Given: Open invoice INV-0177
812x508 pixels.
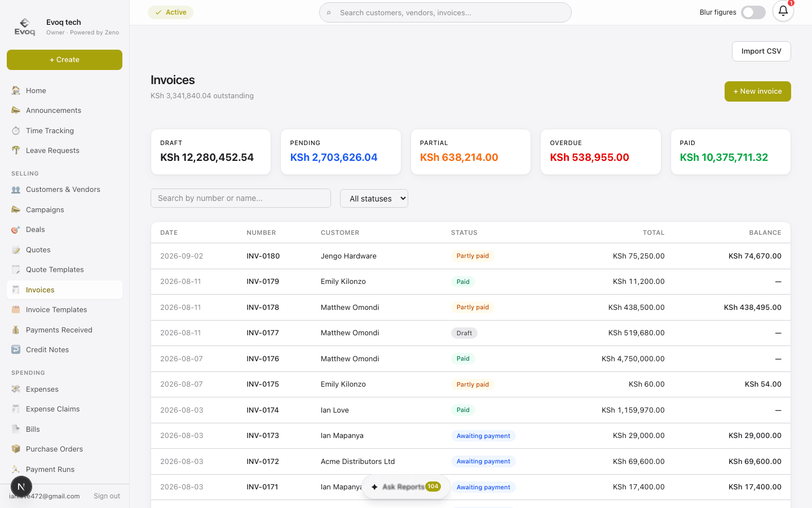Looking at the screenshot, I should (x=263, y=333).
